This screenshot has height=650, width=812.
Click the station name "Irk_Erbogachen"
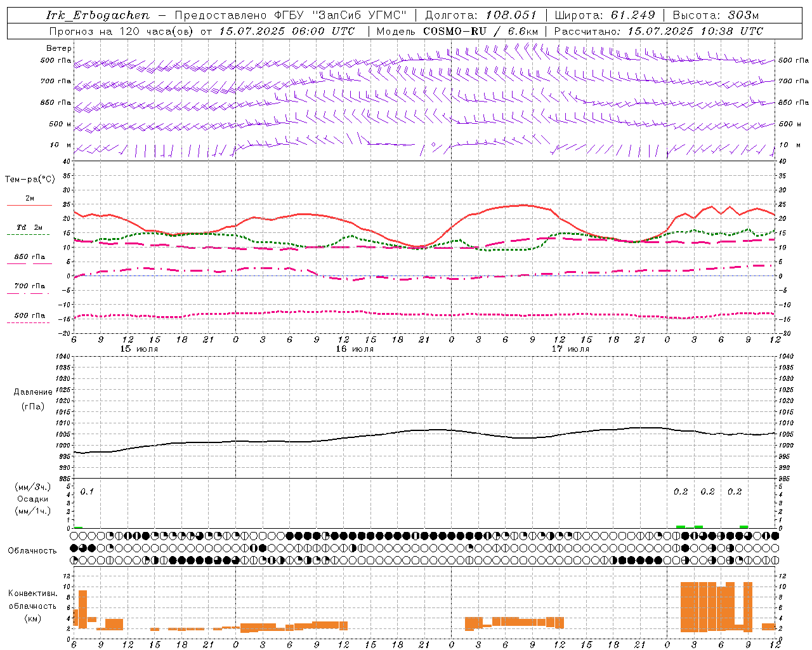98,15
